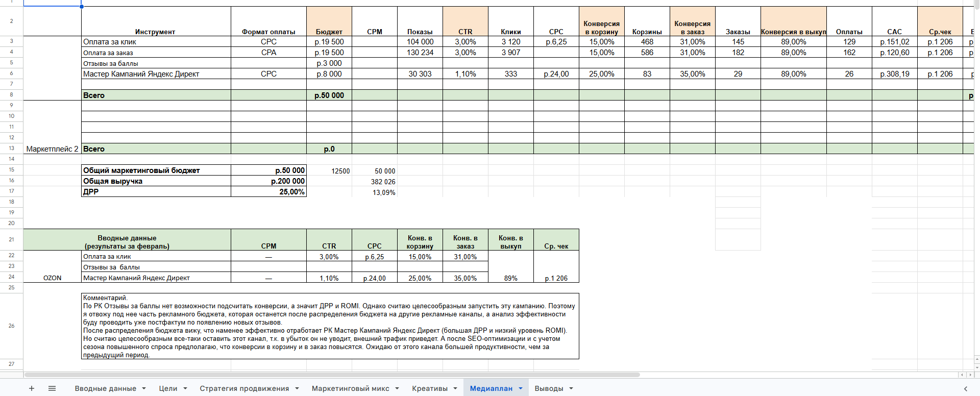Select the Конверсия в корзину header cell
980x396 pixels.
click(602, 21)
